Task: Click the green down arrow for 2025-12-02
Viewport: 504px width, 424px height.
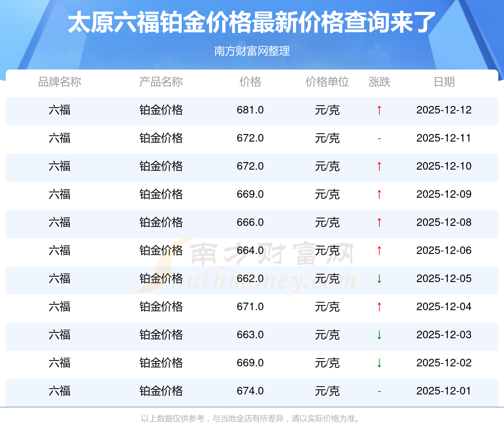Action: pyautogui.click(x=379, y=363)
